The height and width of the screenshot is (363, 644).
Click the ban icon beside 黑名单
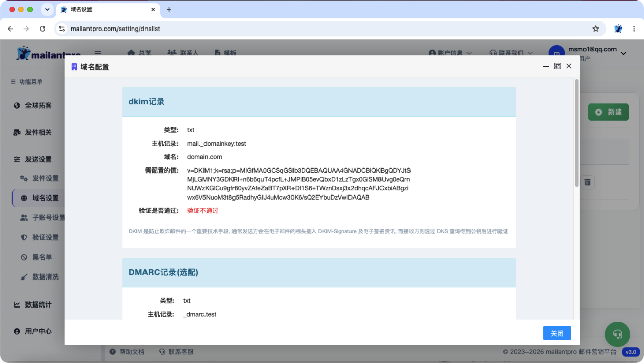click(24, 257)
